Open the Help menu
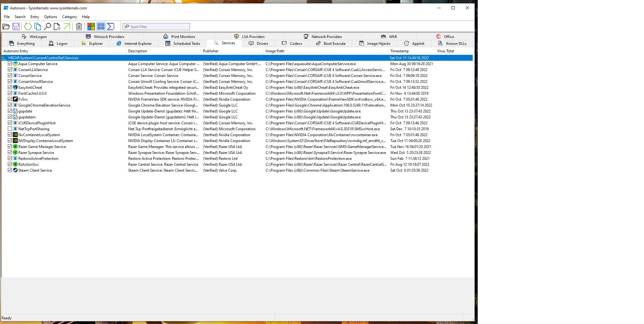The width and height of the screenshot is (644, 324). click(x=86, y=17)
